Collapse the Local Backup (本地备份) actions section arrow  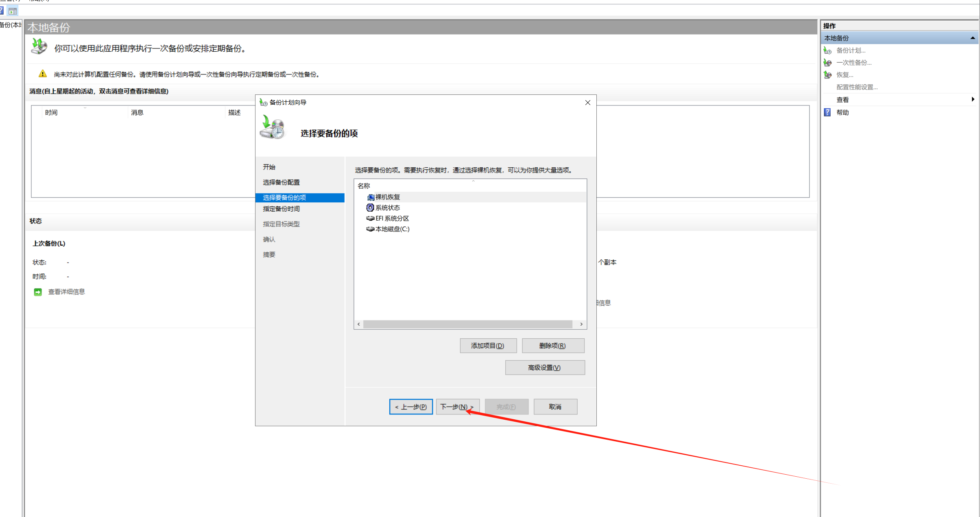click(973, 38)
